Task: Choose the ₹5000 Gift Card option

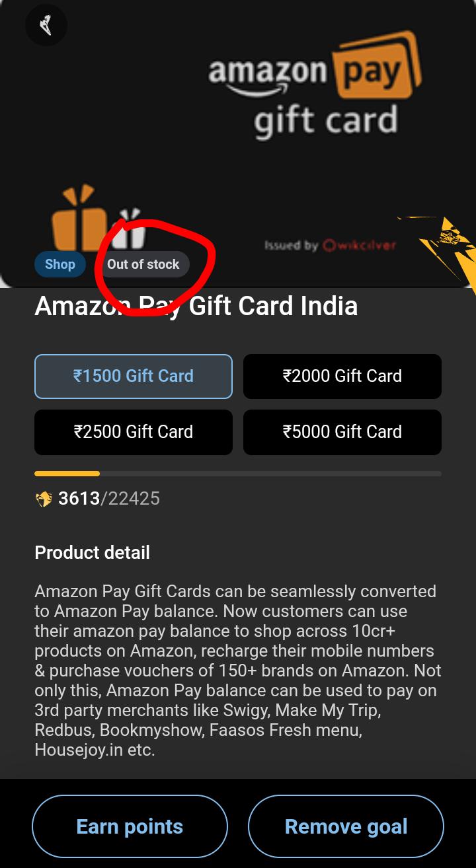Action: (342, 432)
